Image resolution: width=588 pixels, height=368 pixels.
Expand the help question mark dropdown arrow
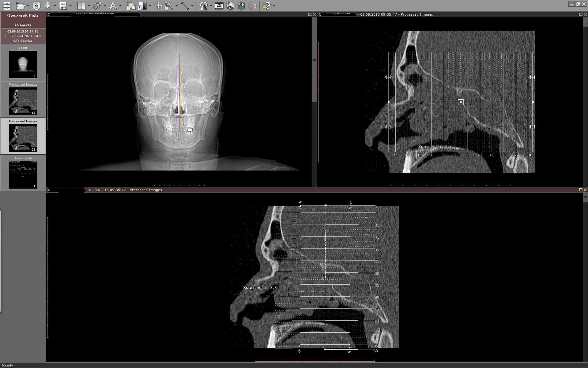(274, 6)
